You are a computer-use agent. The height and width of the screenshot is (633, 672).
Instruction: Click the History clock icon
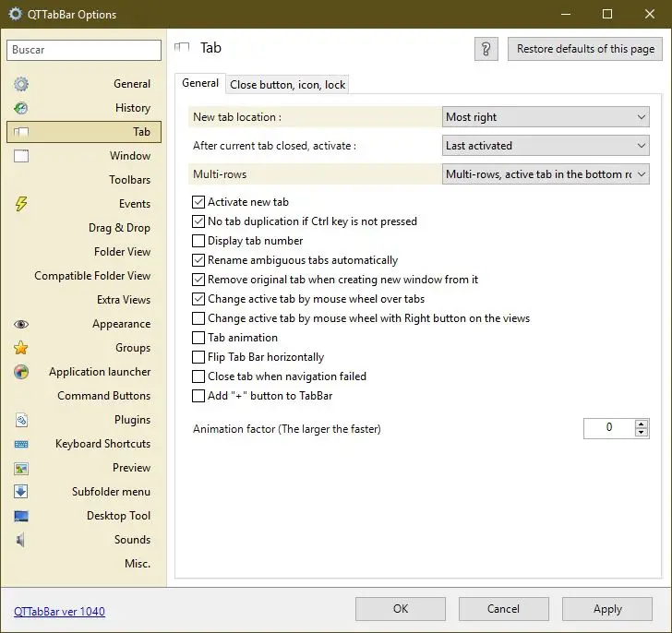[21, 108]
